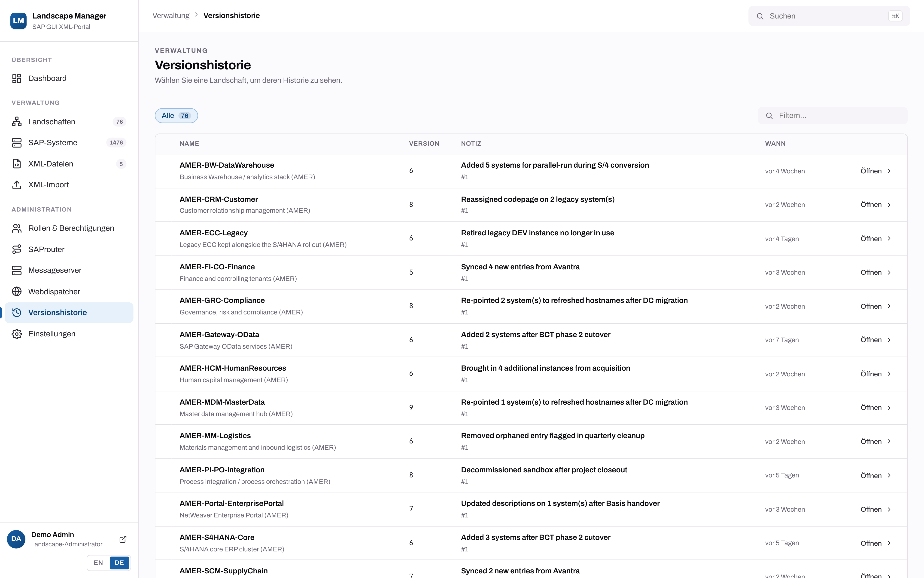Click the chevron in AMER-GRC-Compliance row
The width and height of the screenshot is (924, 578).
pyautogui.click(x=889, y=306)
